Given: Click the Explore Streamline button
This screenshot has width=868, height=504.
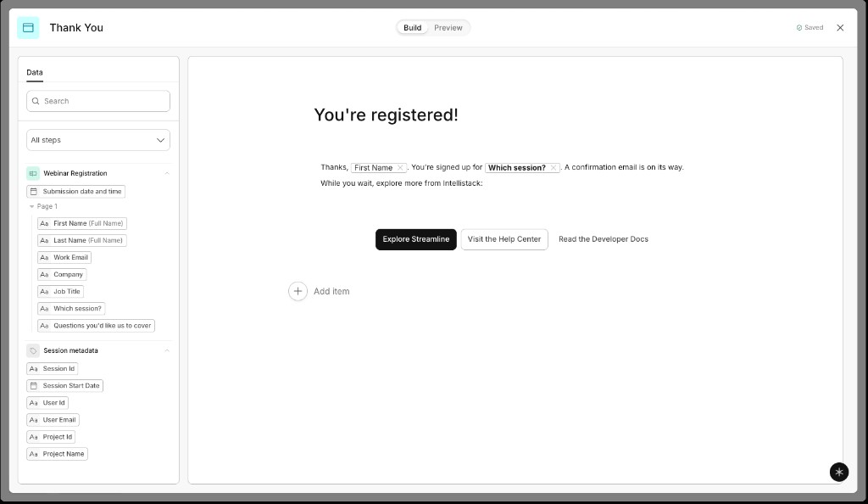Looking at the screenshot, I should point(415,239).
